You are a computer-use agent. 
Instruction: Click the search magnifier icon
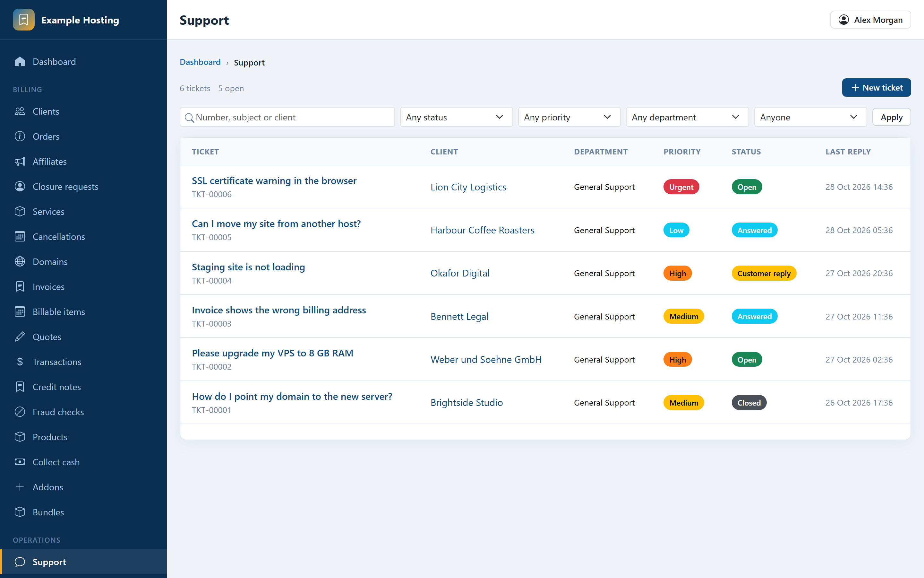point(189,118)
